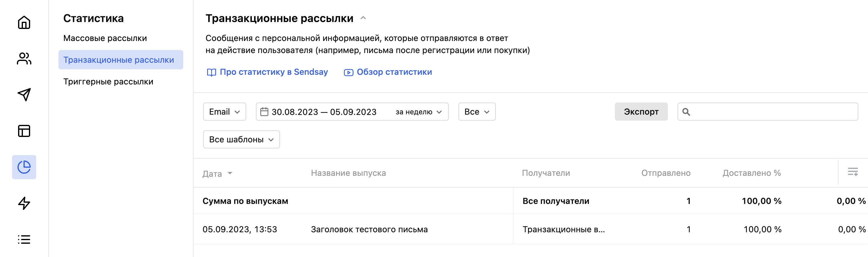Viewport: 868px width, 257px height.
Task: Open the "Все" filter dropdown
Action: tap(476, 112)
